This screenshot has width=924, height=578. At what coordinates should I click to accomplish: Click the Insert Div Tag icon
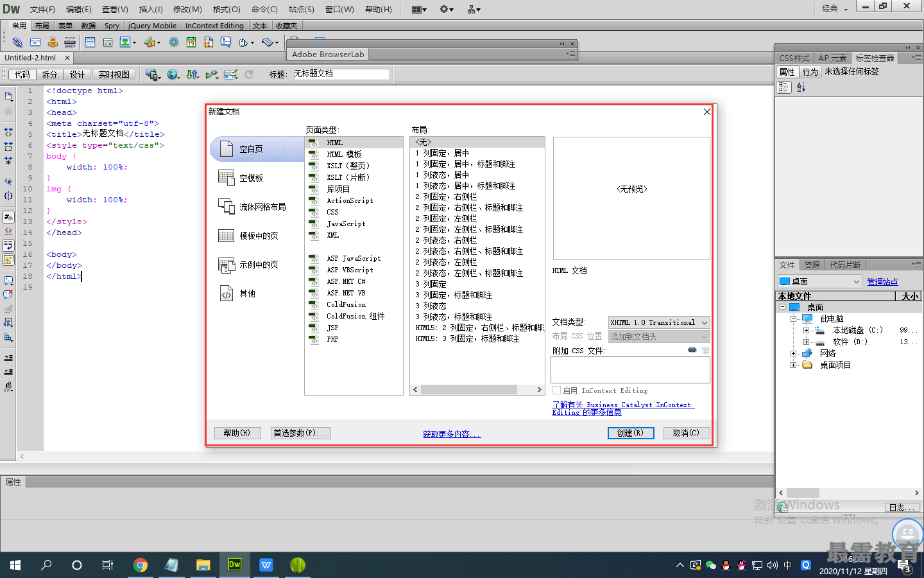coord(108,42)
